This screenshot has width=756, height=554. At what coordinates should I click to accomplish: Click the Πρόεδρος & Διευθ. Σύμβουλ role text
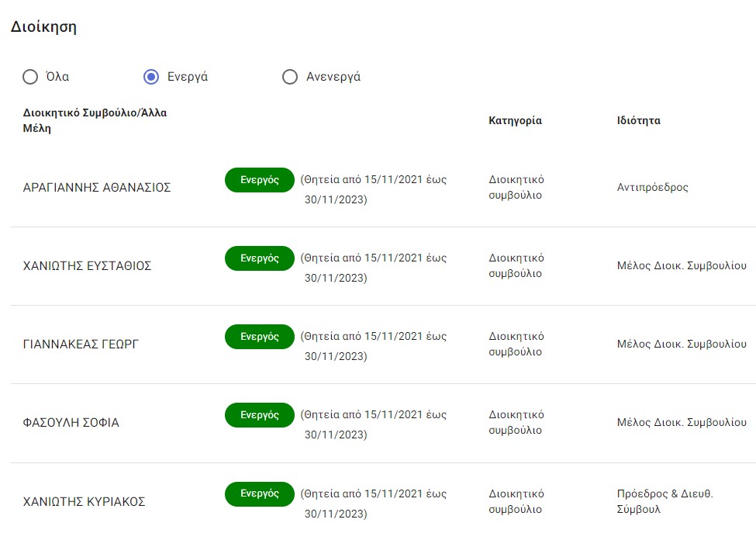click(x=665, y=501)
